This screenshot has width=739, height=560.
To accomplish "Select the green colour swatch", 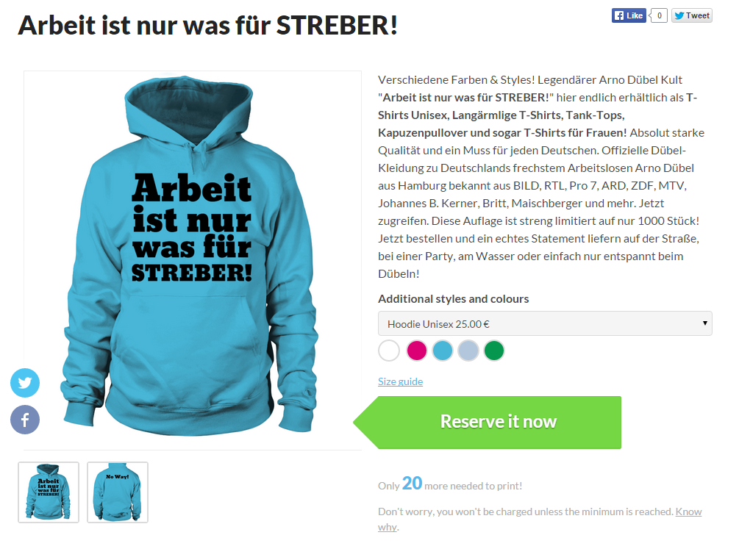I will coord(494,351).
